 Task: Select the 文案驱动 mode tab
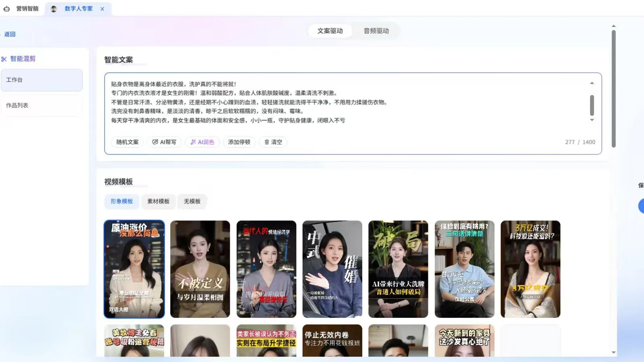click(330, 31)
